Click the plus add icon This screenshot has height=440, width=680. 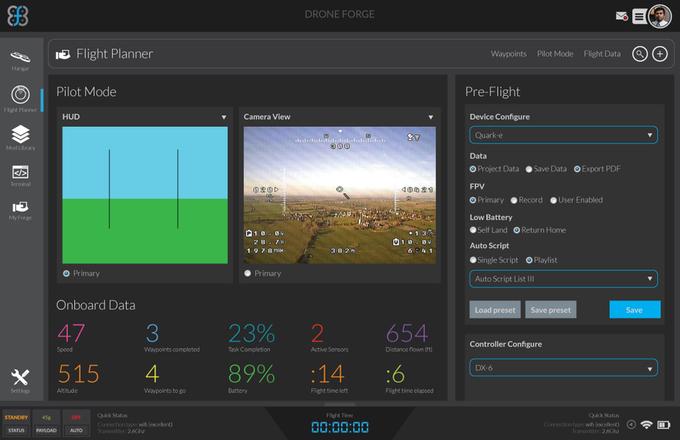click(x=660, y=54)
